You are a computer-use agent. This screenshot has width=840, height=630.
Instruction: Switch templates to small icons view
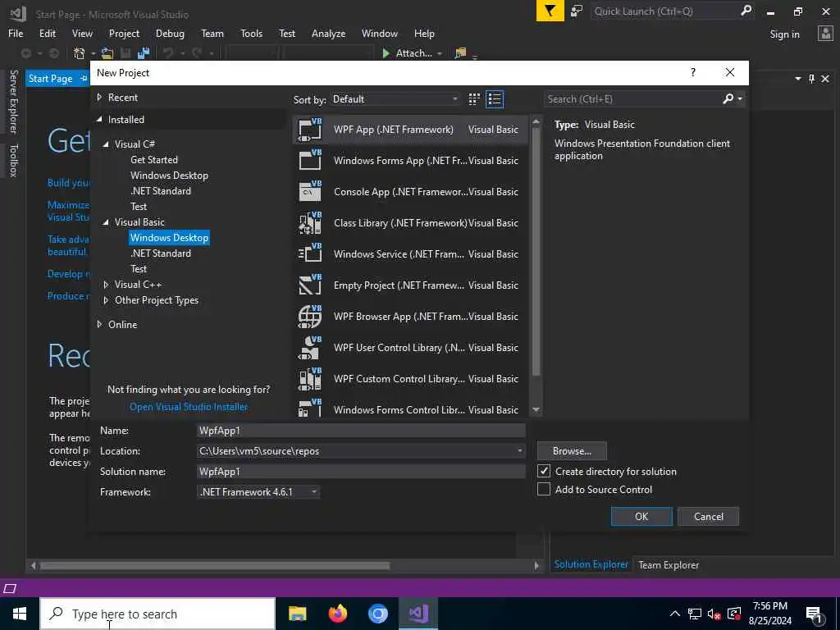coord(474,99)
